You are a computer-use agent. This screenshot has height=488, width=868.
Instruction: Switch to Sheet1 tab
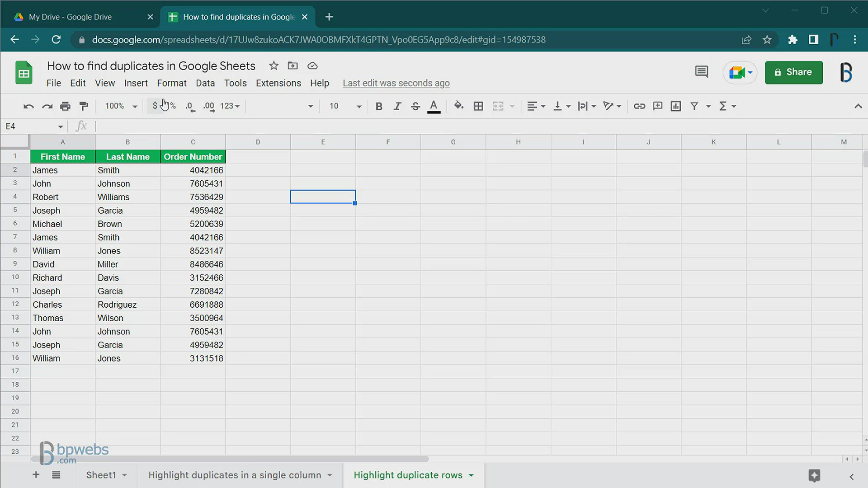101,475
